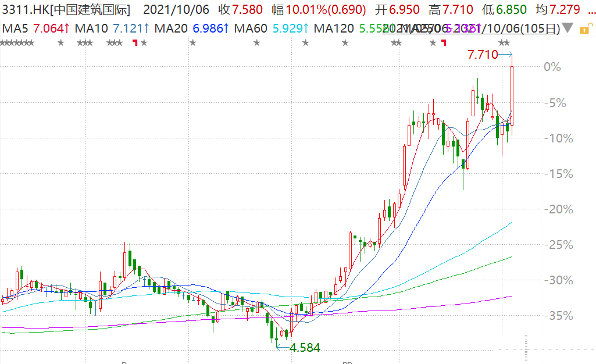Click the MA5 7.064 indicator label
This screenshot has width=596, height=364.
coord(36,28)
